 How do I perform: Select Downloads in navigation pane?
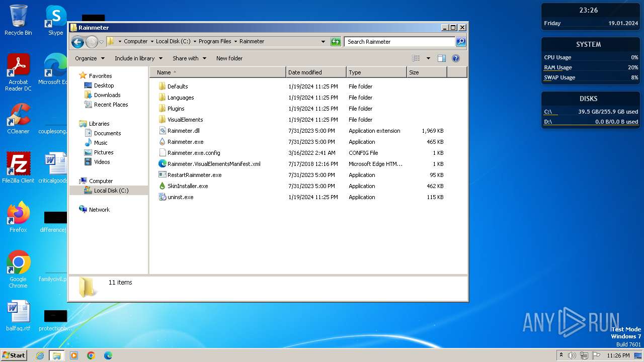tap(107, 95)
